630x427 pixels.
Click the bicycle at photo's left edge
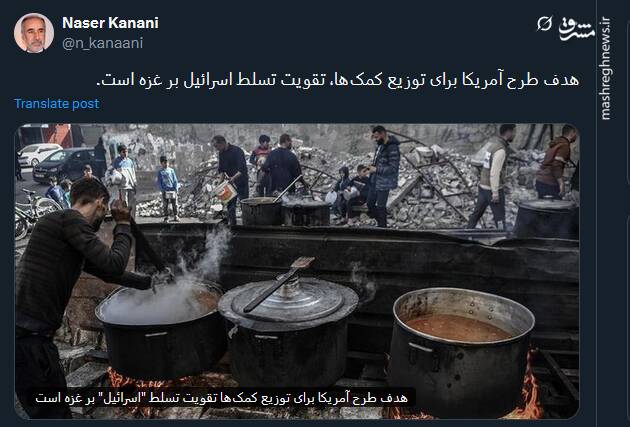(x=34, y=212)
